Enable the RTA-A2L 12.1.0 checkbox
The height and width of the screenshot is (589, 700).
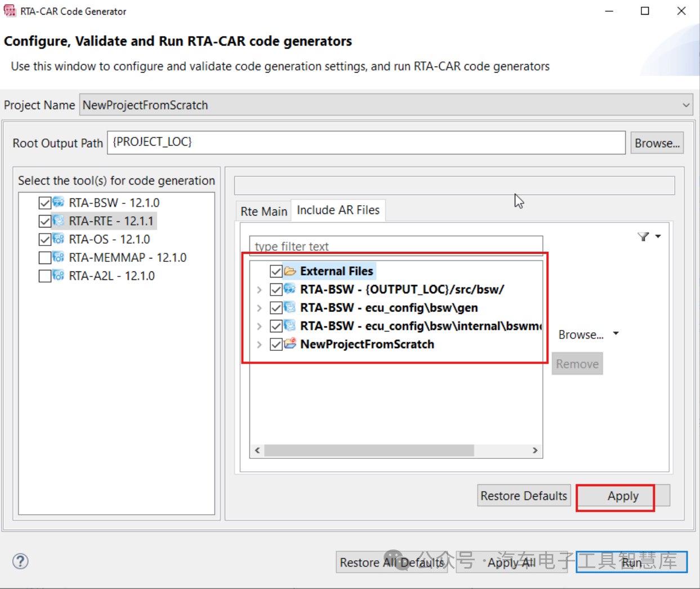(45, 276)
